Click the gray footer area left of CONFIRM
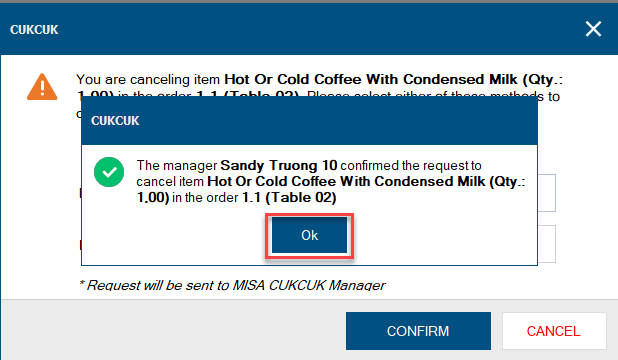Image resolution: width=618 pixels, height=360 pixels. coord(173,330)
